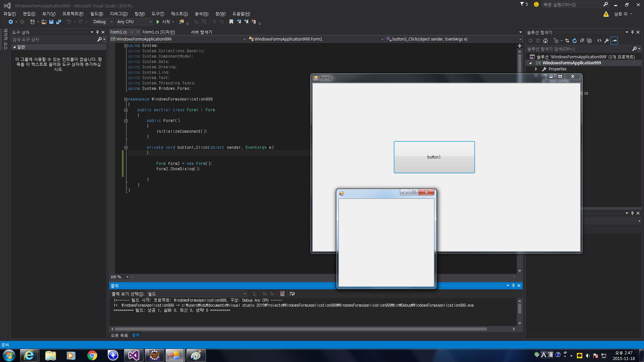
Task: Collapse the 일반 group in Toolbox
Action: [x=14, y=47]
